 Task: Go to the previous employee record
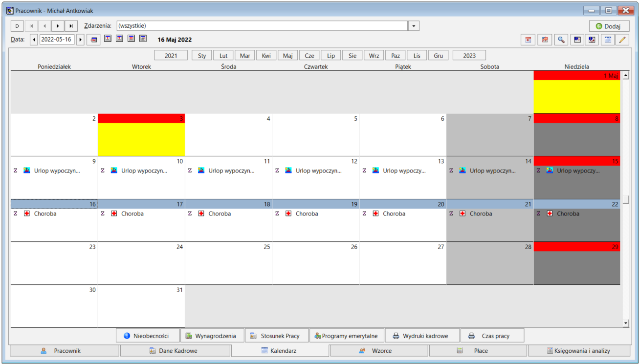[44, 26]
